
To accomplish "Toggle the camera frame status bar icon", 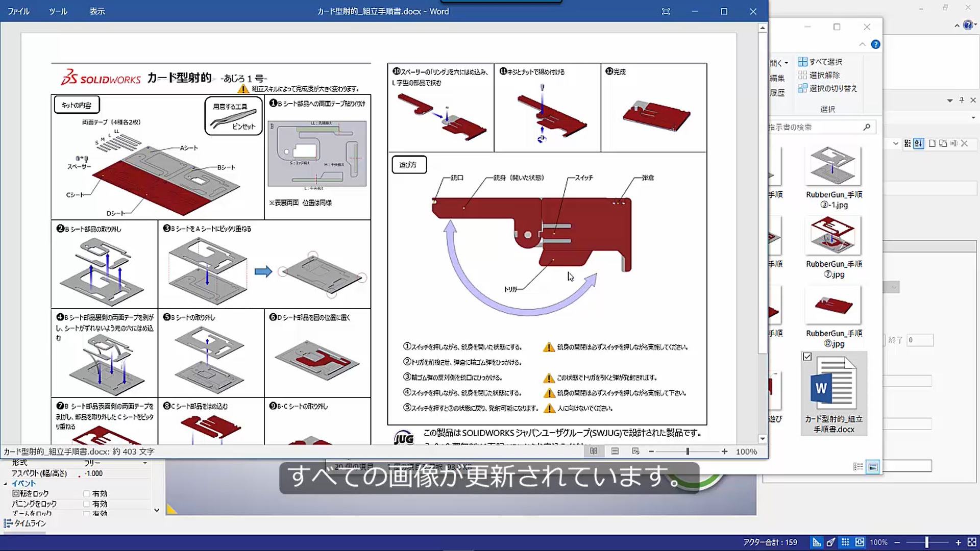I will [860, 542].
